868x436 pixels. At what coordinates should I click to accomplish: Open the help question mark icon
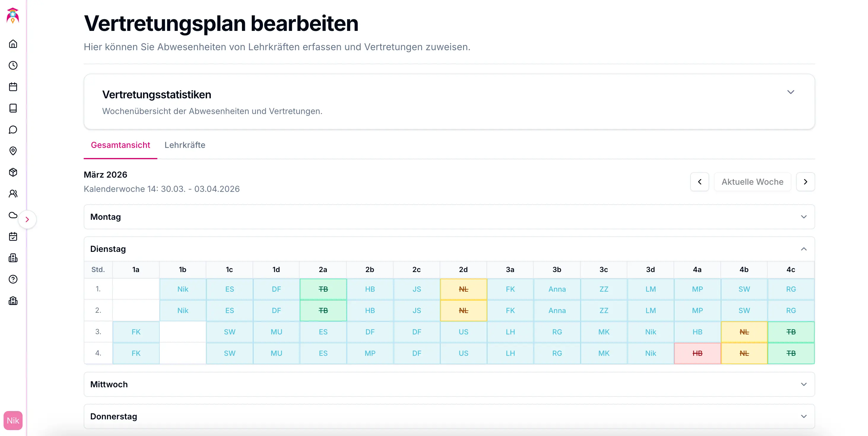click(x=13, y=279)
